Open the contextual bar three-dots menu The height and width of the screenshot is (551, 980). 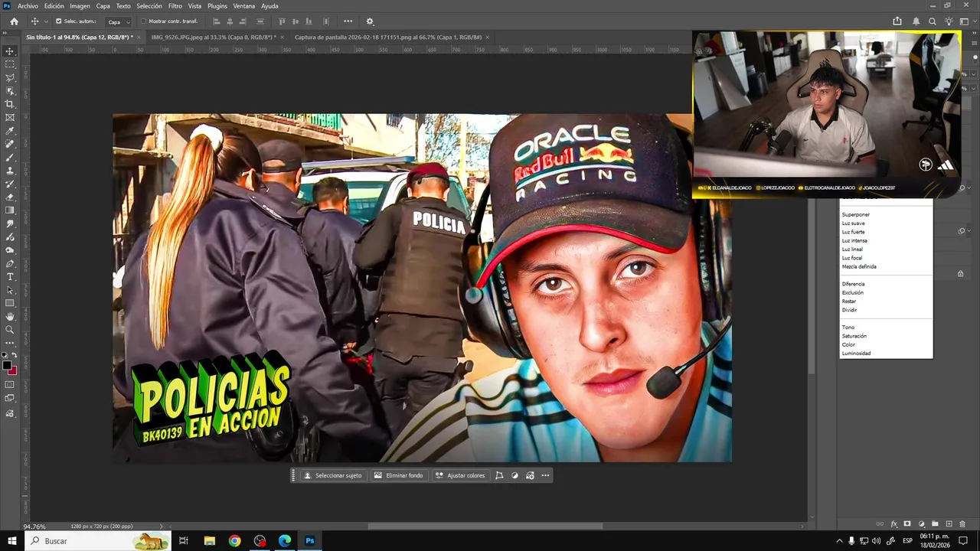(x=545, y=475)
